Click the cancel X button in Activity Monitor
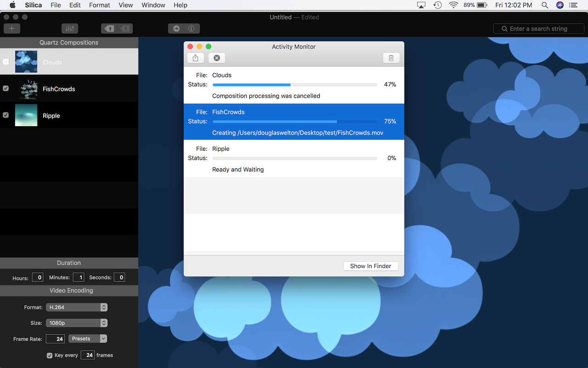Image resolution: width=588 pixels, height=368 pixels. [217, 58]
